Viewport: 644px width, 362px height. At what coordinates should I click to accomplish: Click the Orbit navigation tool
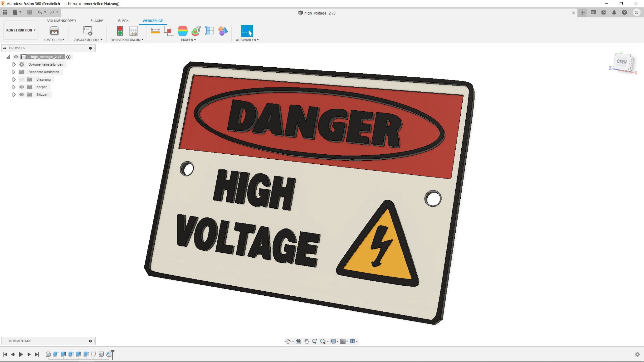click(x=288, y=341)
